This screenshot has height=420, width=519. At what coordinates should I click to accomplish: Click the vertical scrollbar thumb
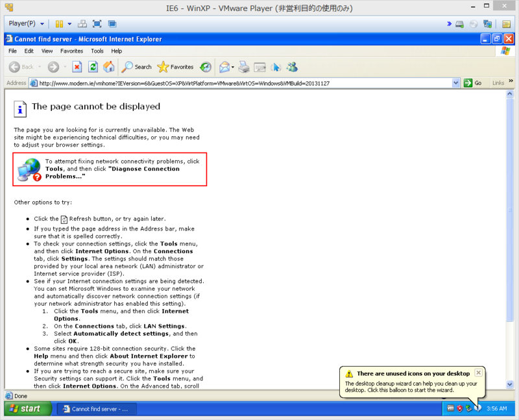(x=510, y=209)
